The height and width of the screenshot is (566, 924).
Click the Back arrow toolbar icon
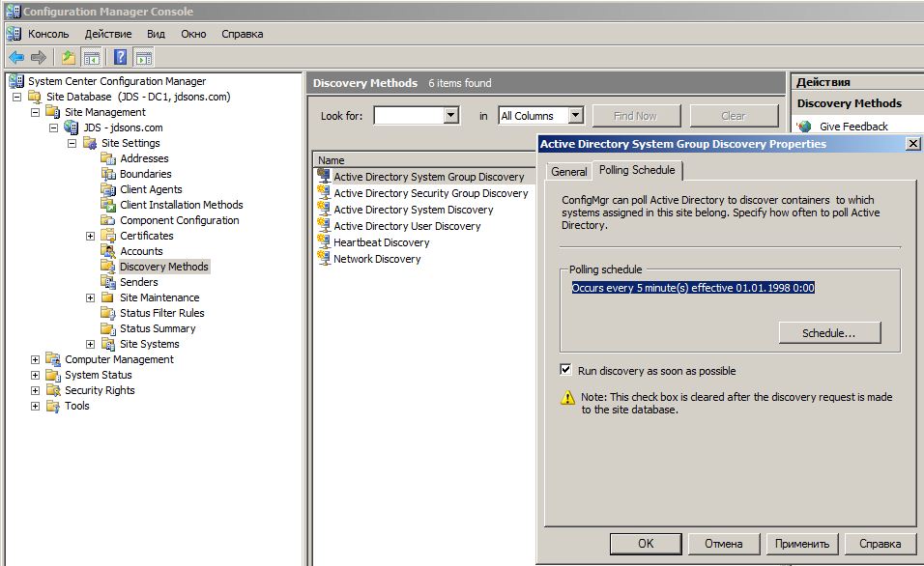pos(15,57)
